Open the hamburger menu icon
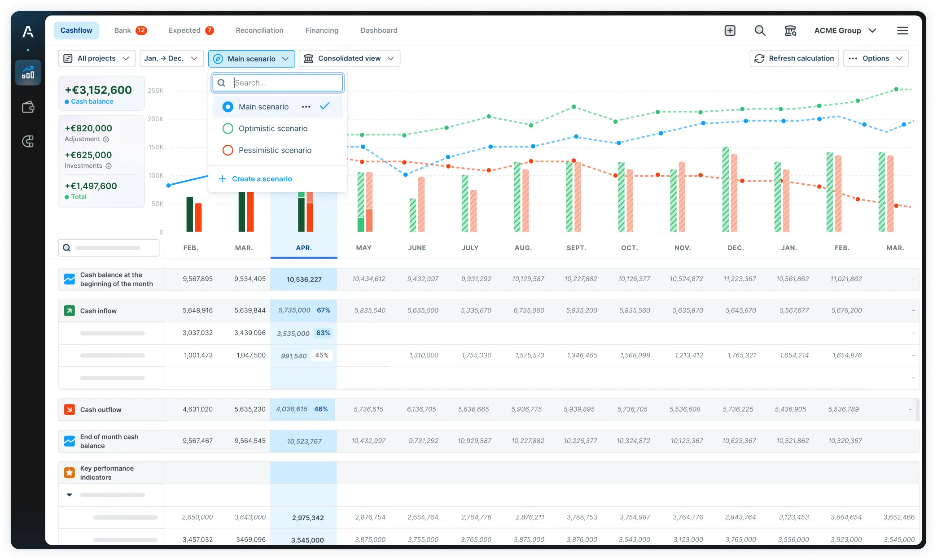 click(x=902, y=30)
